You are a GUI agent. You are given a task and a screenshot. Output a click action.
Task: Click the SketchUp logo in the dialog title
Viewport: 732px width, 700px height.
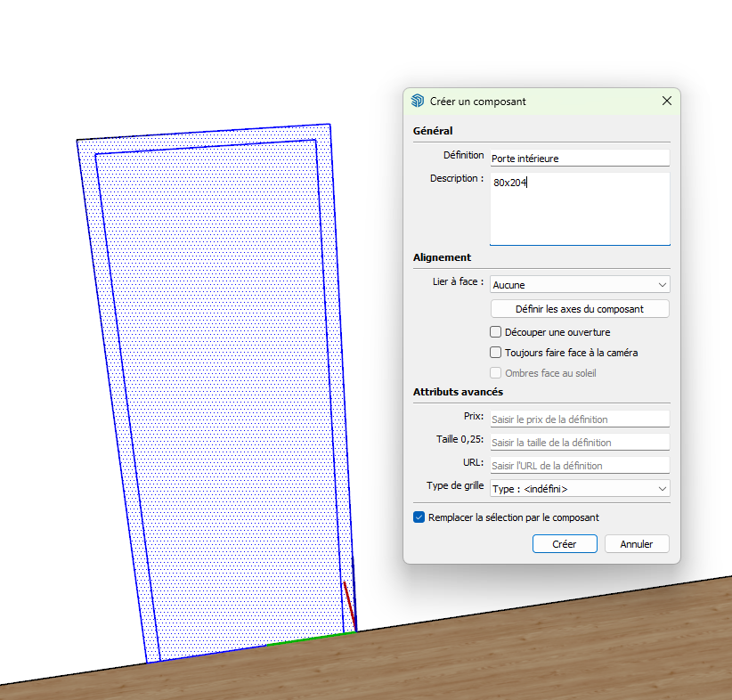tap(418, 101)
